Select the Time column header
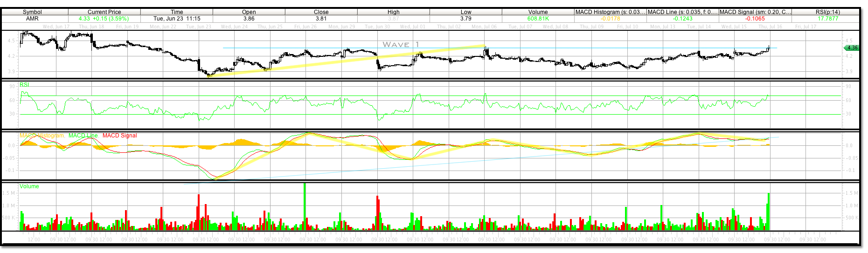 click(x=177, y=12)
